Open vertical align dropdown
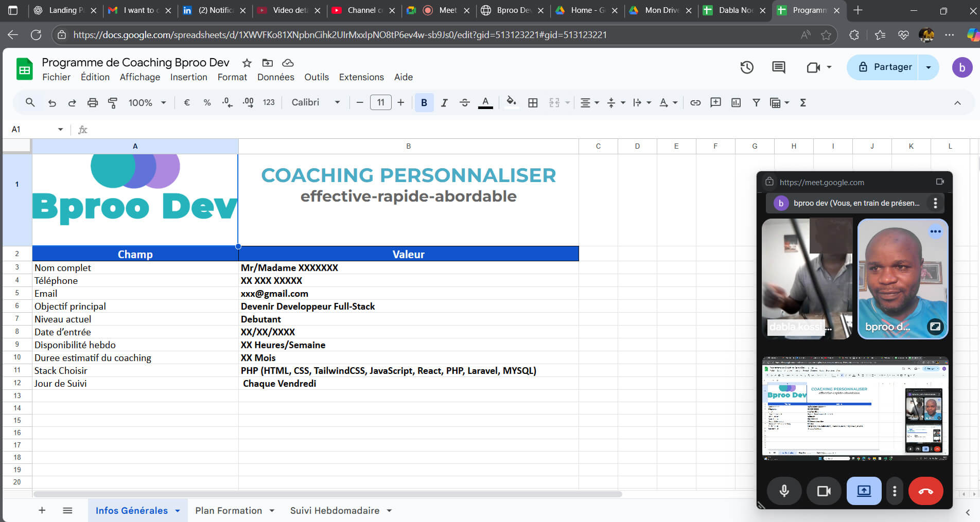 tap(616, 103)
